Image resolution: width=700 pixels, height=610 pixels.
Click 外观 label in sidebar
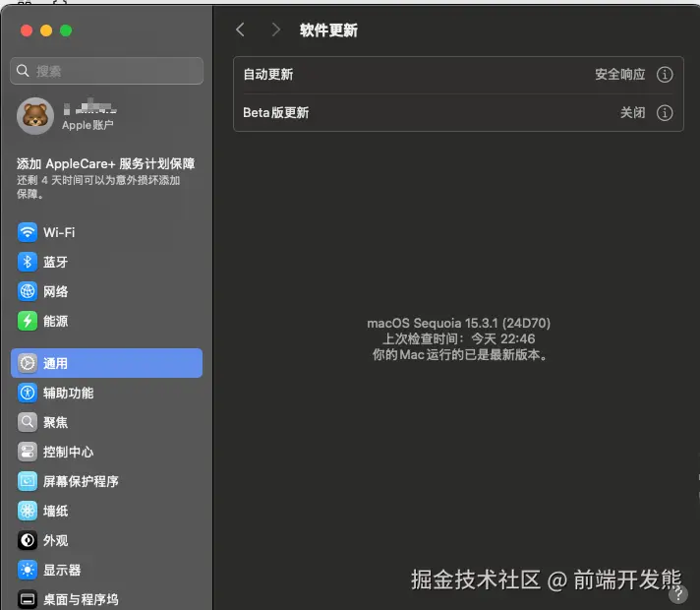[55, 540]
